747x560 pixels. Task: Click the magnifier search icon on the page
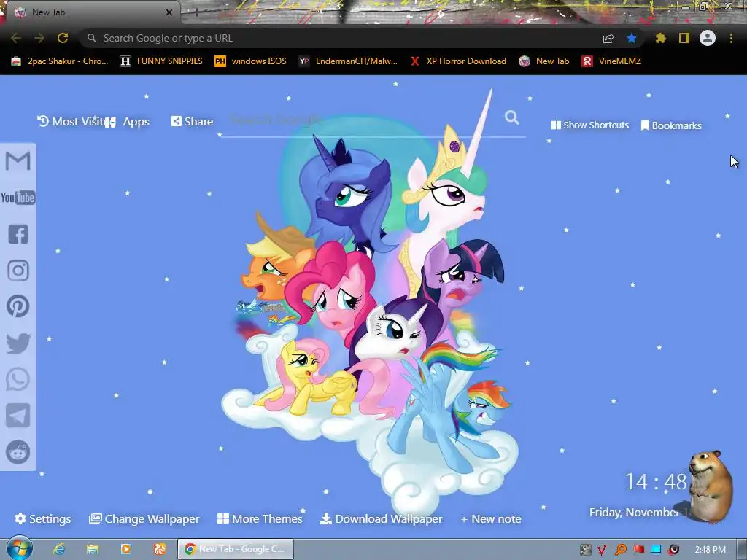[511, 117]
